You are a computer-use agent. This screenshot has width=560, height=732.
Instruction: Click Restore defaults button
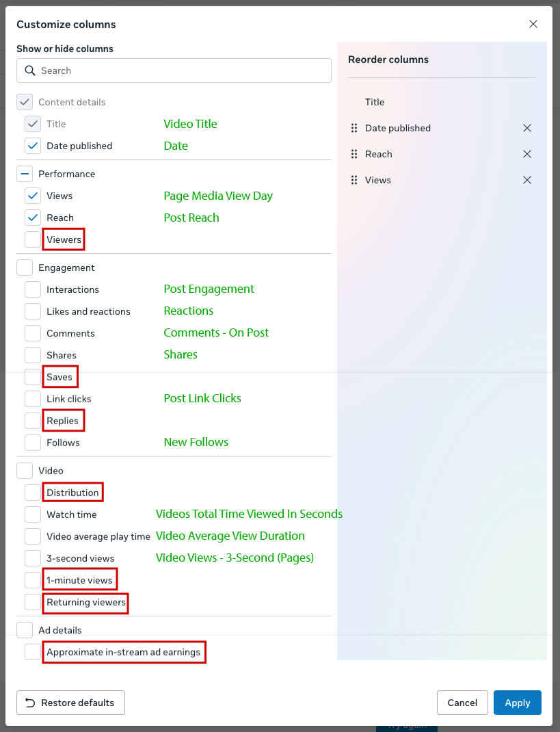click(x=70, y=703)
